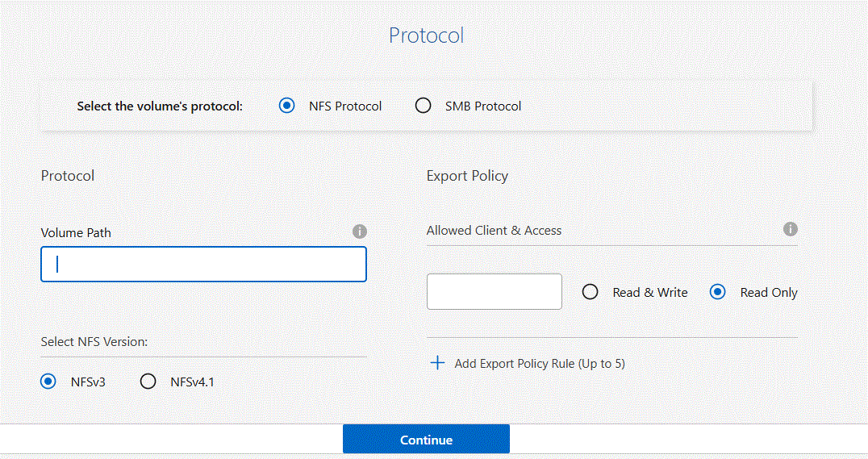
Task: Select the NFS Protocol radio button
Action: coord(286,106)
